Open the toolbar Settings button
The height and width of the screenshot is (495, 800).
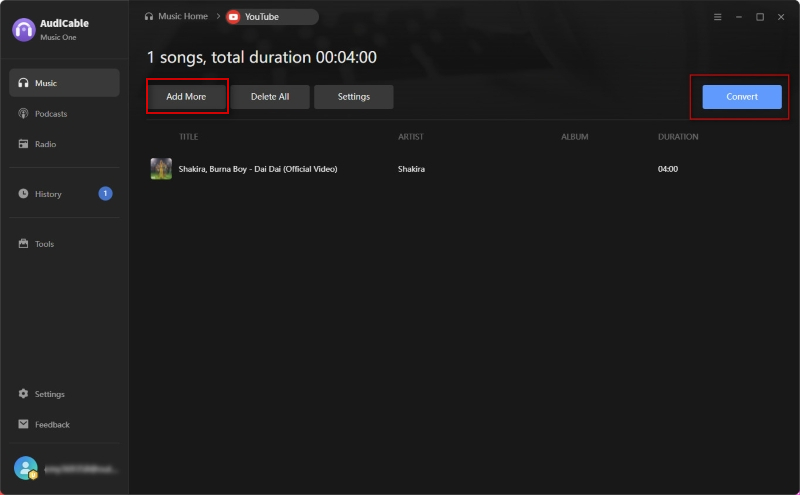point(354,96)
